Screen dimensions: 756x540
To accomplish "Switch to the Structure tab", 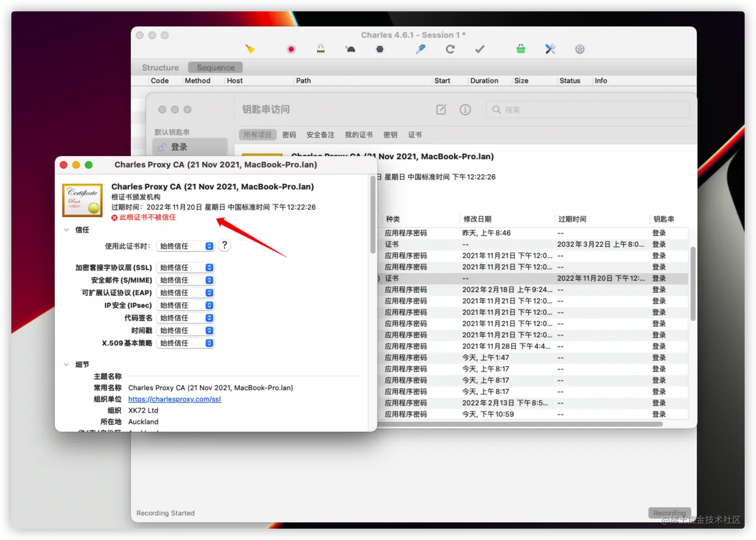I will 160,68.
